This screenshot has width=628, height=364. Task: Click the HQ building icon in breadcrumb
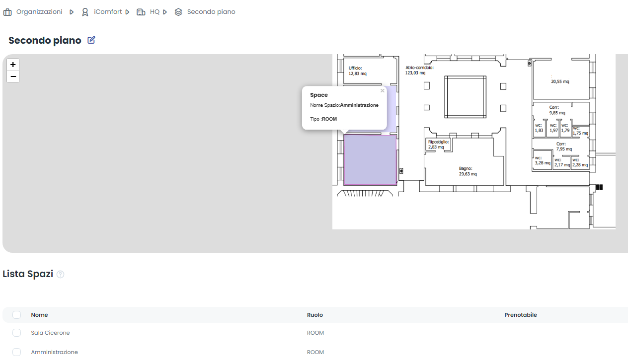click(x=141, y=11)
